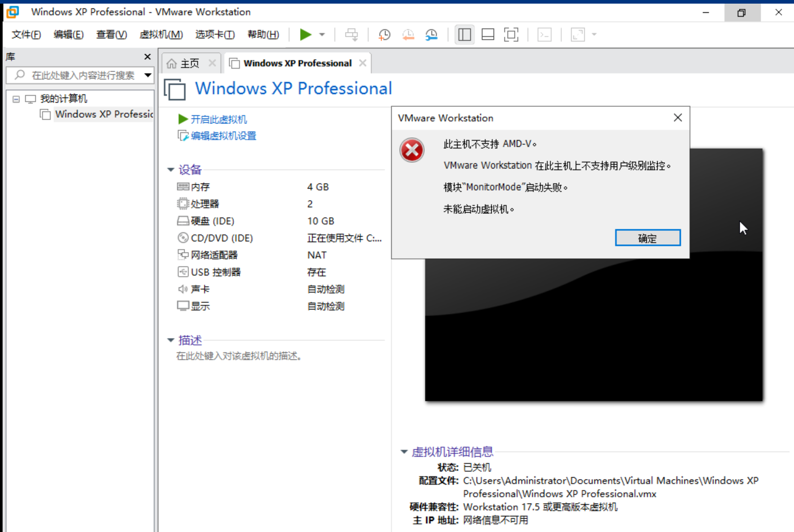Screen dimensions: 794x532
Task: Open the 虚拟机(M) menu
Action: pyautogui.click(x=161, y=35)
